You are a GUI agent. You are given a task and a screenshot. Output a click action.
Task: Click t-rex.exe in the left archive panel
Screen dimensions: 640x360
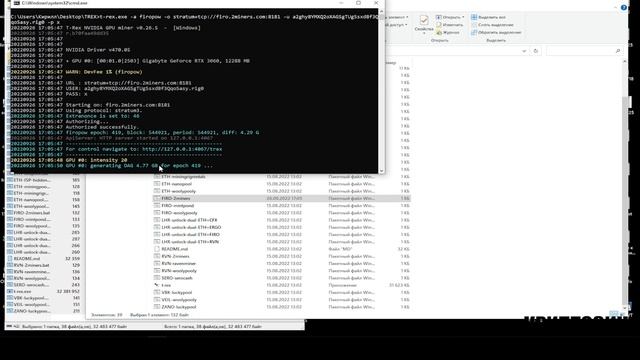(22, 291)
